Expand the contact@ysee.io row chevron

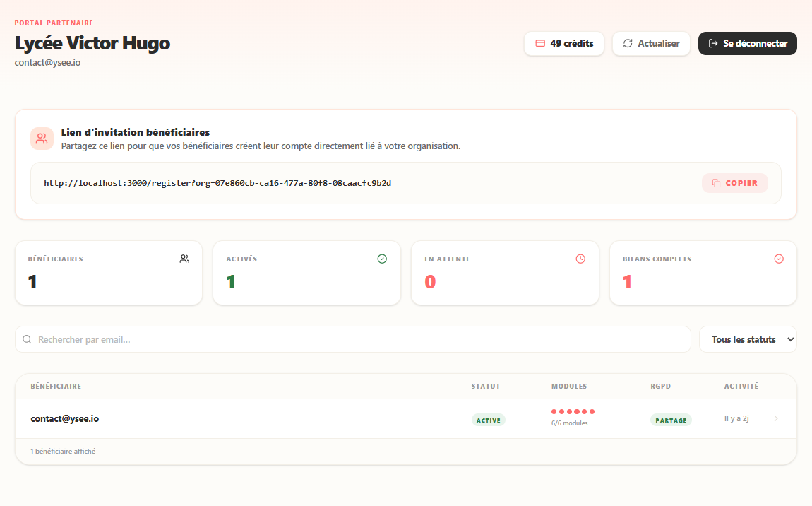pyautogui.click(x=776, y=419)
